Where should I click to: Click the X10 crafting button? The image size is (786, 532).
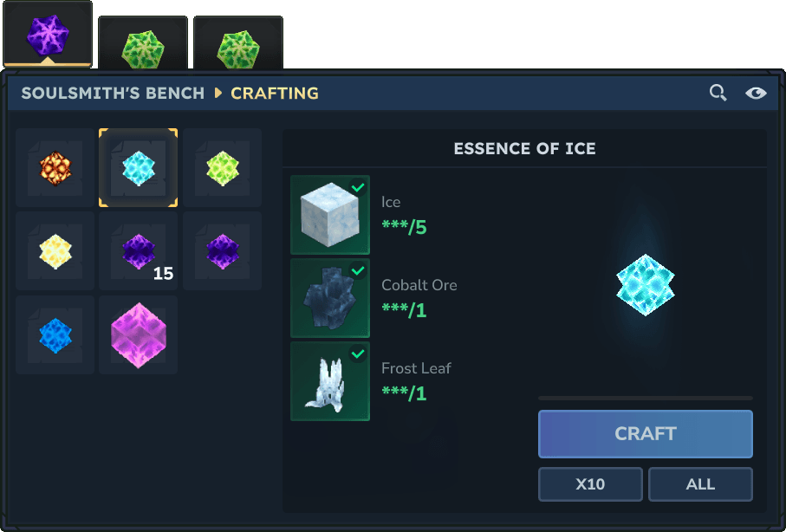590,484
